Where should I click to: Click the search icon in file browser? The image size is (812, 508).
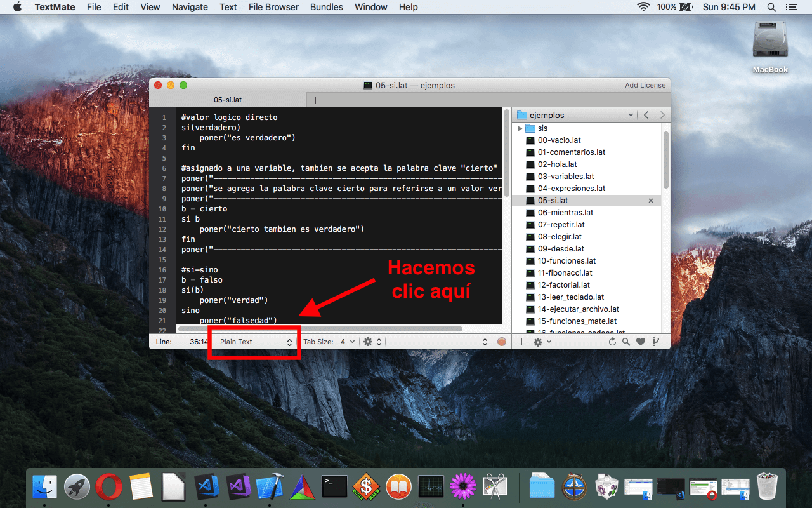click(626, 342)
